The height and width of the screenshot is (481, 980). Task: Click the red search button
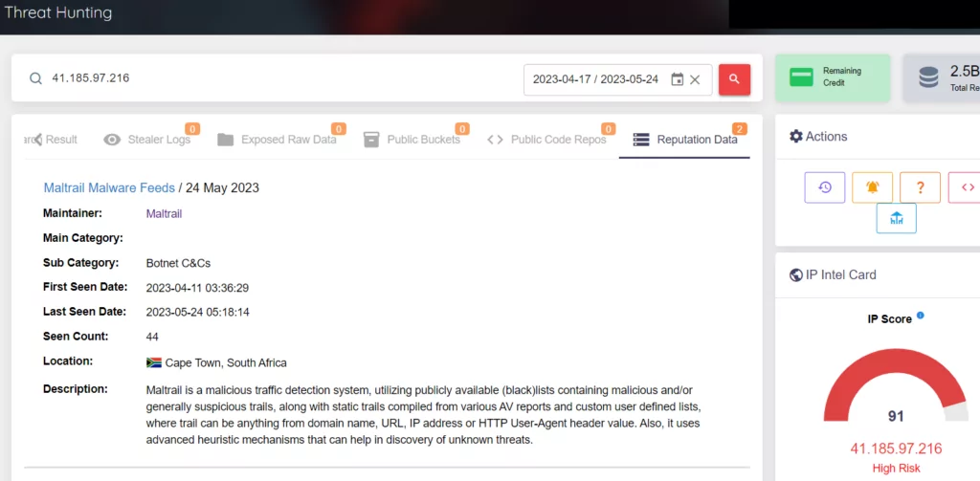[734, 79]
